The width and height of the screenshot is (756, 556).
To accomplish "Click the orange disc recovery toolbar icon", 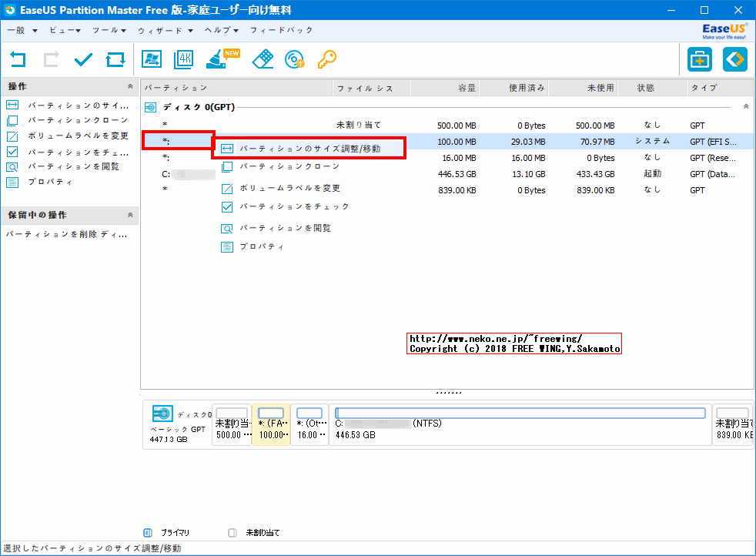I will pos(293,59).
